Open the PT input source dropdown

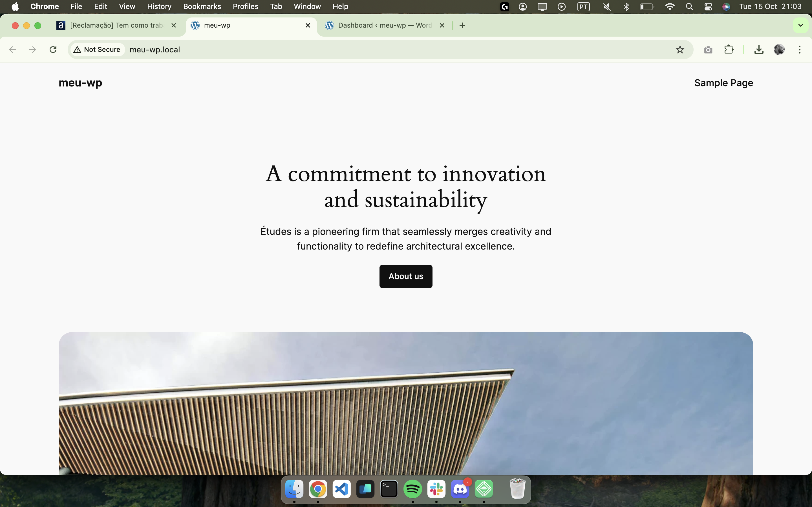coord(584,7)
